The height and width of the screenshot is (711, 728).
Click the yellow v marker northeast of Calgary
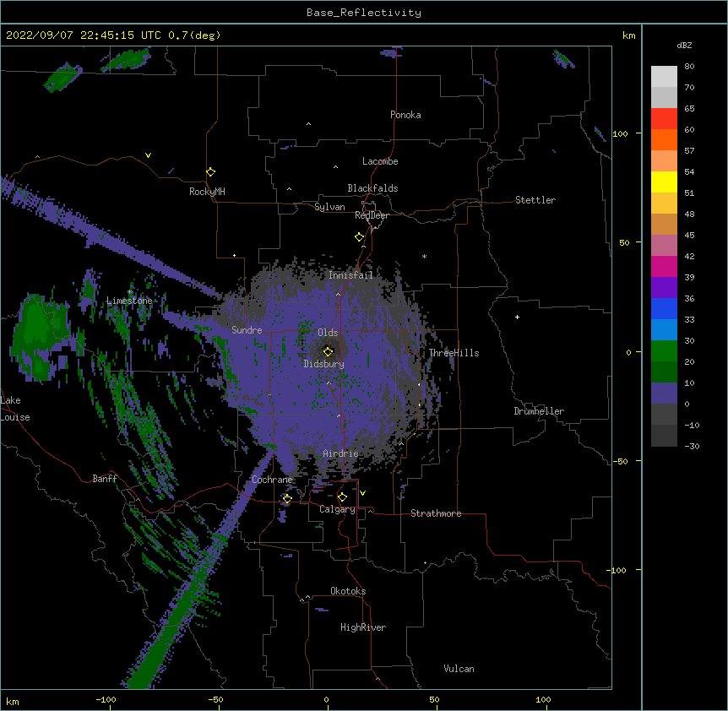click(x=362, y=493)
